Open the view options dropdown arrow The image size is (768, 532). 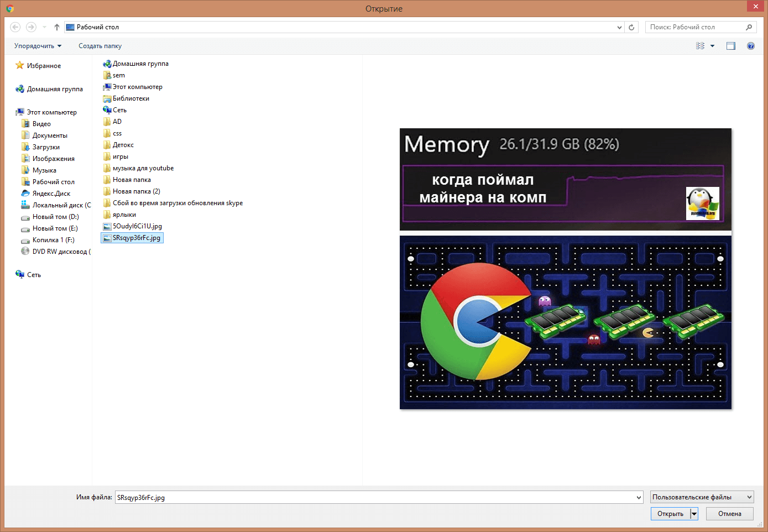tap(712, 46)
